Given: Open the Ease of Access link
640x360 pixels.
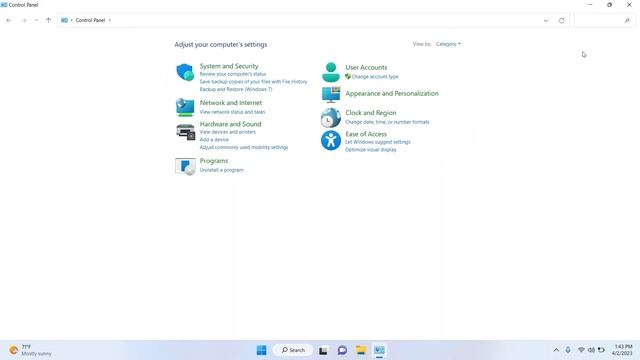Looking at the screenshot, I should pyautogui.click(x=366, y=134).
